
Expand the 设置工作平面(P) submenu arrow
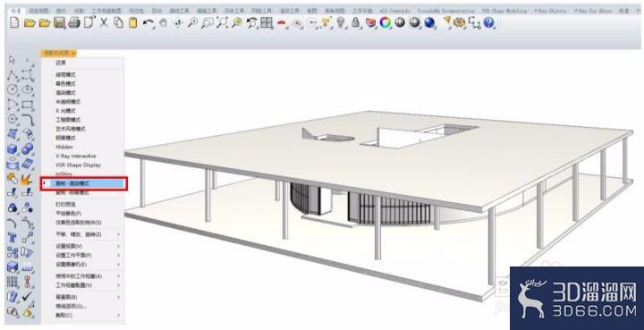point(119,255)
